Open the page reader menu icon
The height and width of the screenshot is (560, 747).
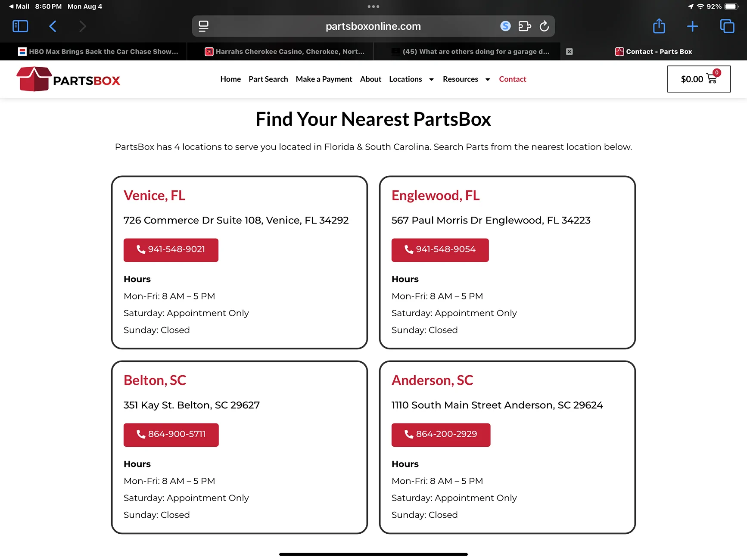coord(203,26)
